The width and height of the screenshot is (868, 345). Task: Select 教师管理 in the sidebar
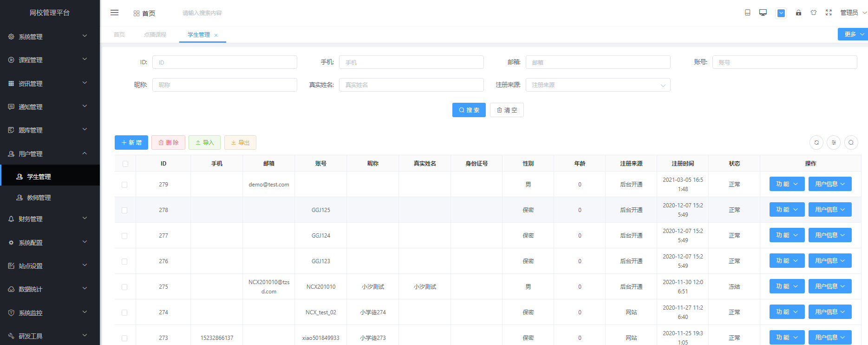pyautogui.click(x=50, y=197)
